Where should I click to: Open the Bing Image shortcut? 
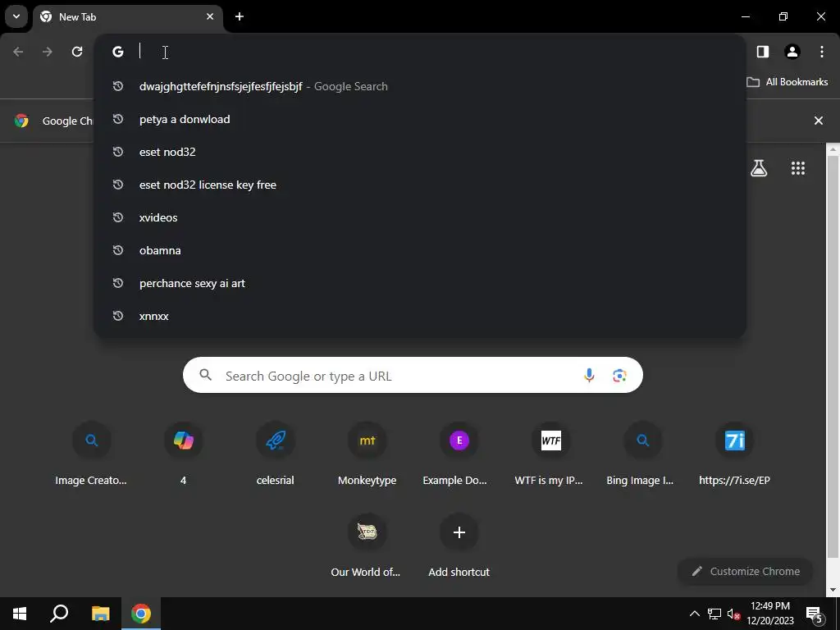[x=643, y=454]
